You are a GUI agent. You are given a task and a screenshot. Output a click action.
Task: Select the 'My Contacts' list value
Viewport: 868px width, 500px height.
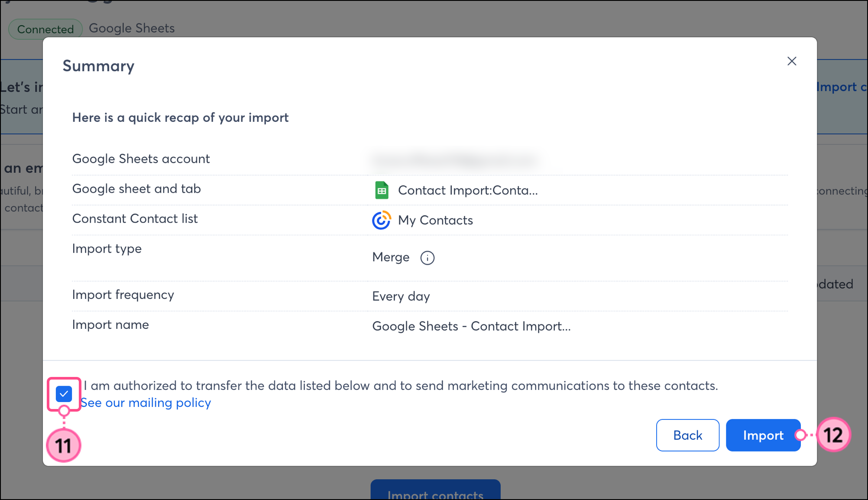pyautogui.click(x=435, y=220)
